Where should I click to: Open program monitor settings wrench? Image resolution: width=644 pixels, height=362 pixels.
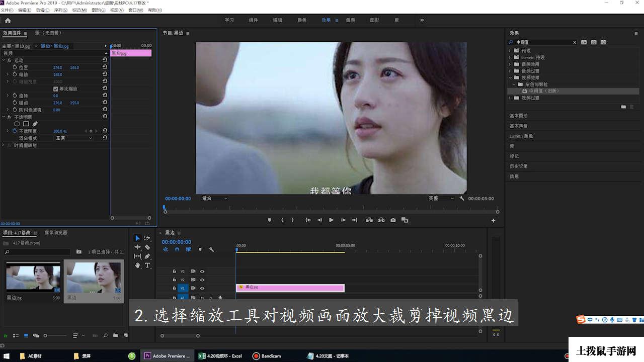(462, 199)
